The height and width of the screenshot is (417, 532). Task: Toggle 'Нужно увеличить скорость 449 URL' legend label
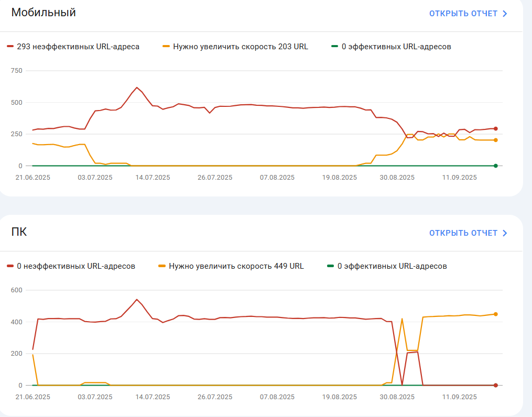point(236,267)
